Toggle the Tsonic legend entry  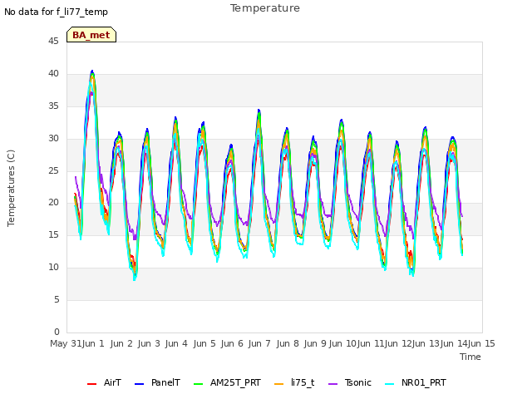(x=350, y=383)
